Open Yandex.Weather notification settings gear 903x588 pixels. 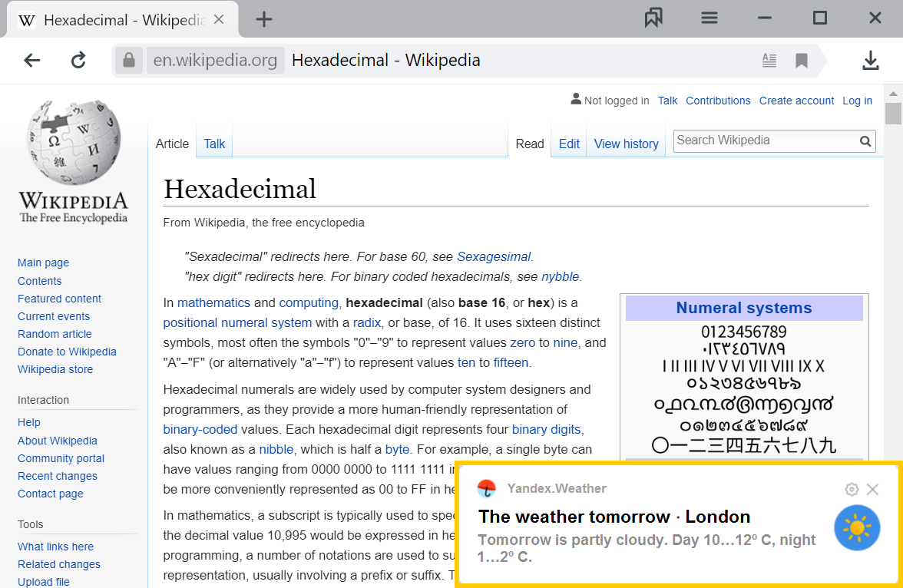(852, 489)
